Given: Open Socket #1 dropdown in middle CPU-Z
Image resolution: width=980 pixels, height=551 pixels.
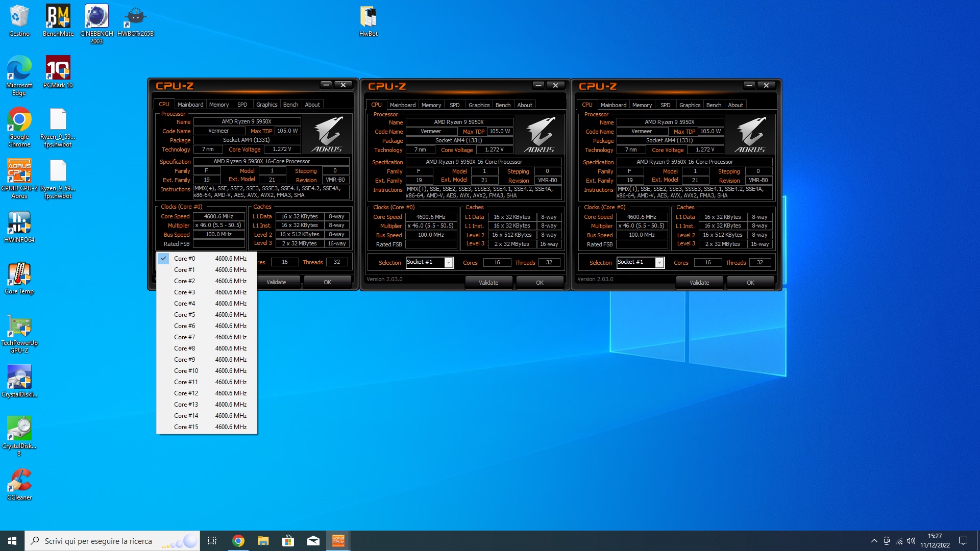Looking at the screenshot, I should click(429, 262).
